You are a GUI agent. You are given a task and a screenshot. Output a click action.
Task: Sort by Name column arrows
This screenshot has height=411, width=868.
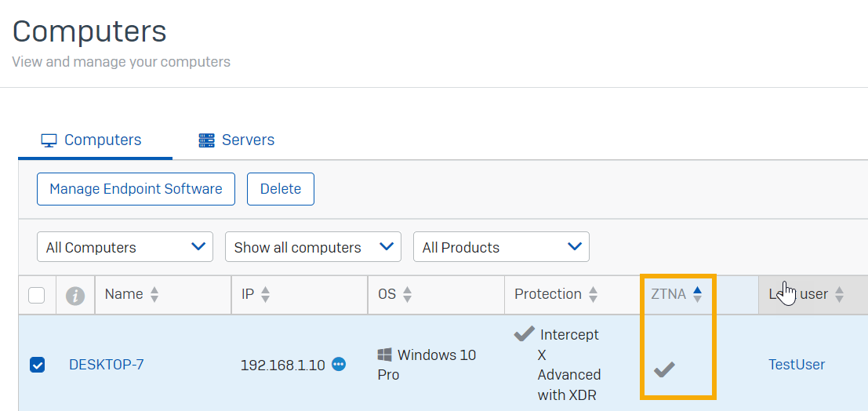(154, 295)
